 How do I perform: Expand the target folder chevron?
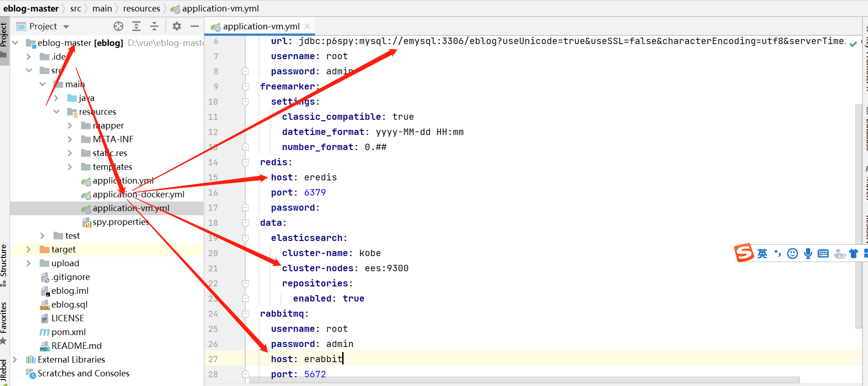(28, 249)
